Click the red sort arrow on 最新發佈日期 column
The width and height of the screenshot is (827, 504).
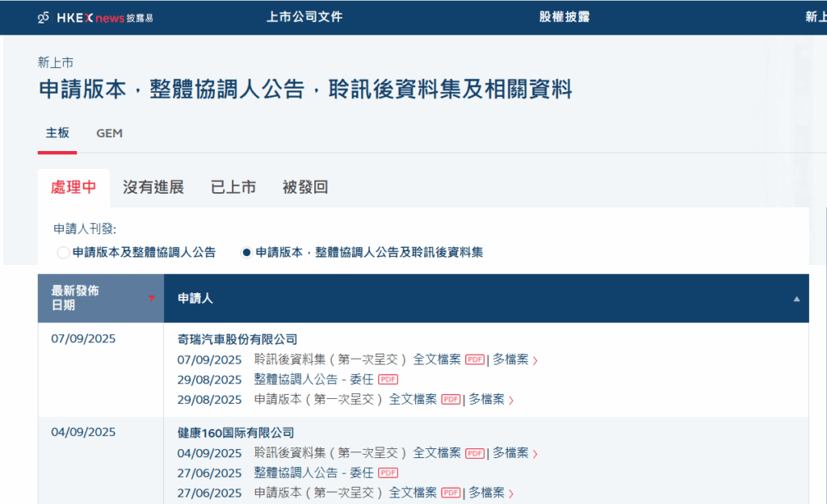pyautogui.click(x=152, y=298)
